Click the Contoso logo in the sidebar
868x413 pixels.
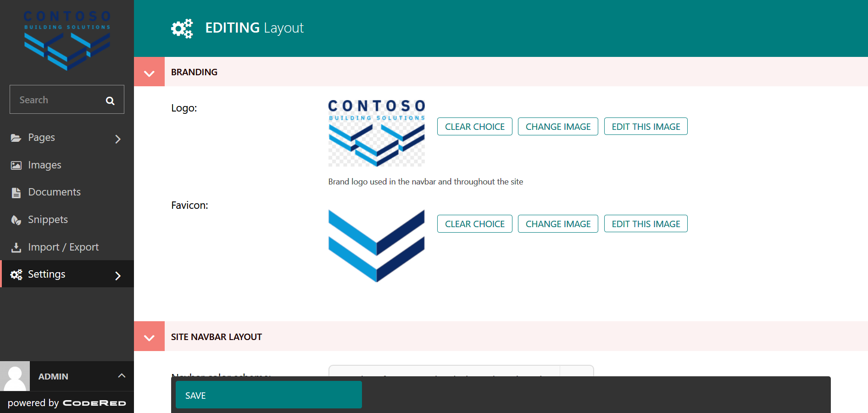point(67,40)
